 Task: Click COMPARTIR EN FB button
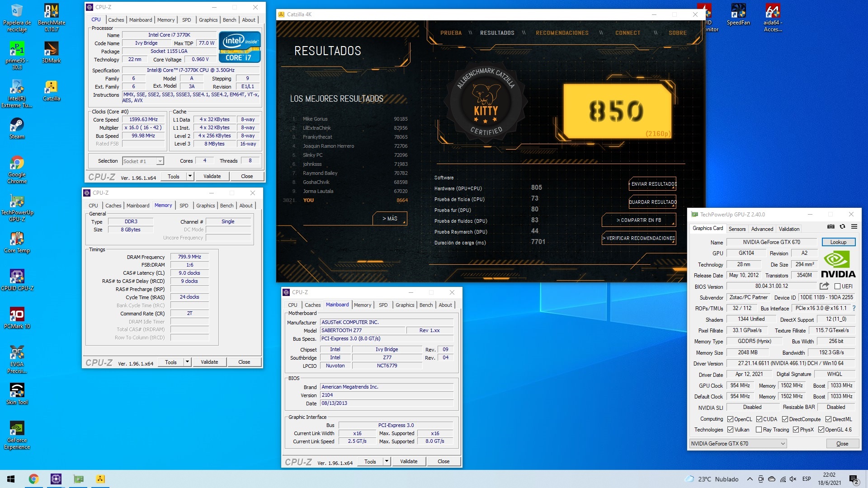tap(639, 220)
